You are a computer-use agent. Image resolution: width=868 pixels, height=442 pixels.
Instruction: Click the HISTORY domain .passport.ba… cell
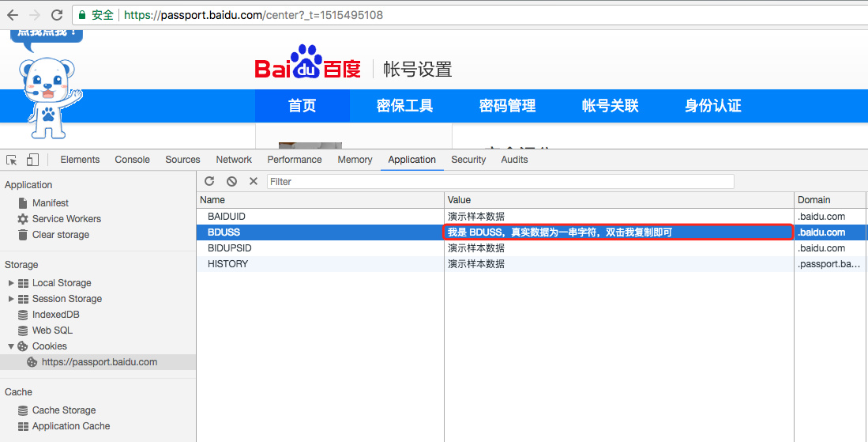[830, 264]
